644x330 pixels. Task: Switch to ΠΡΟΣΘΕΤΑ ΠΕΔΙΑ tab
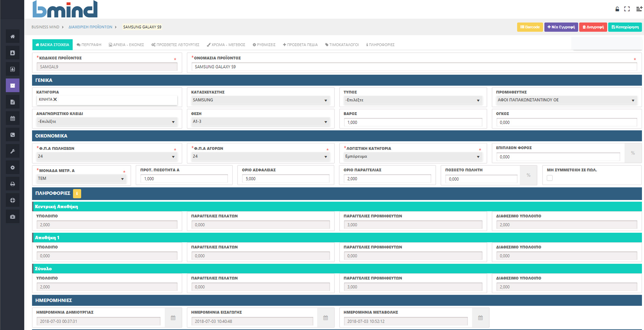click(x=300, y=45)
